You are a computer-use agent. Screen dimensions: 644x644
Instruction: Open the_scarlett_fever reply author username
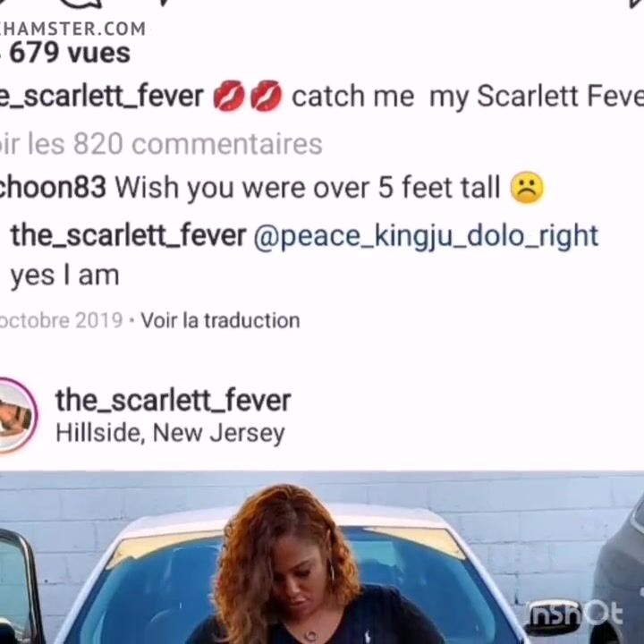point(128,235)
